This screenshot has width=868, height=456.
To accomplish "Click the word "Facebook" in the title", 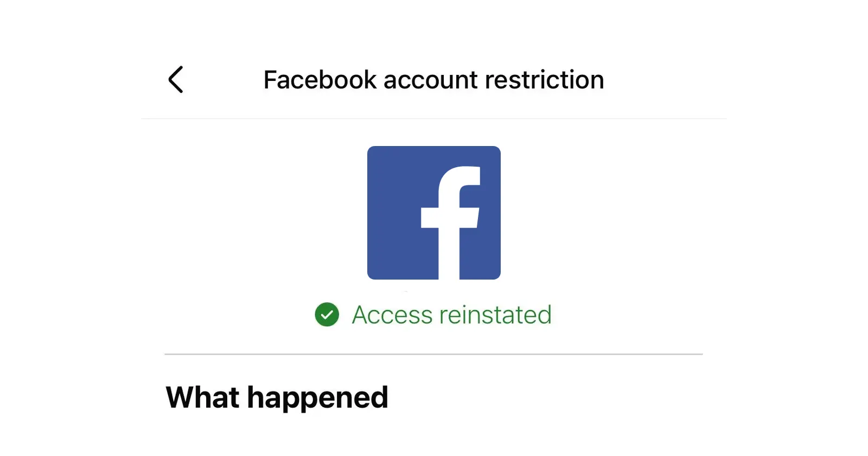I will click(320, 80).
